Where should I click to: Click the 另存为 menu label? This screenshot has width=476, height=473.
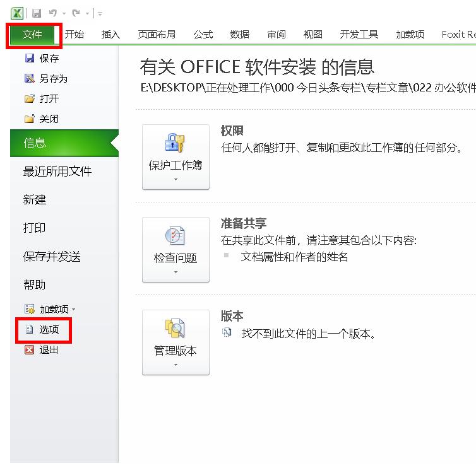(54, 79)
